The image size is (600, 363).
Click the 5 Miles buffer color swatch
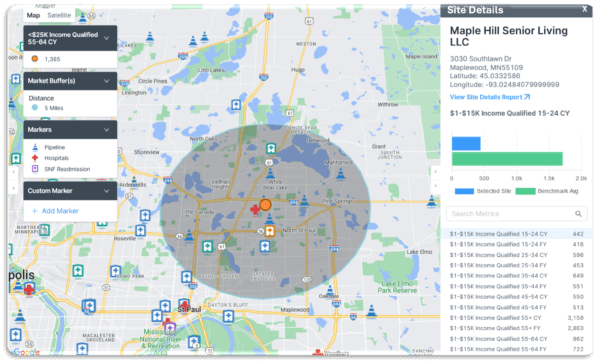35,107
